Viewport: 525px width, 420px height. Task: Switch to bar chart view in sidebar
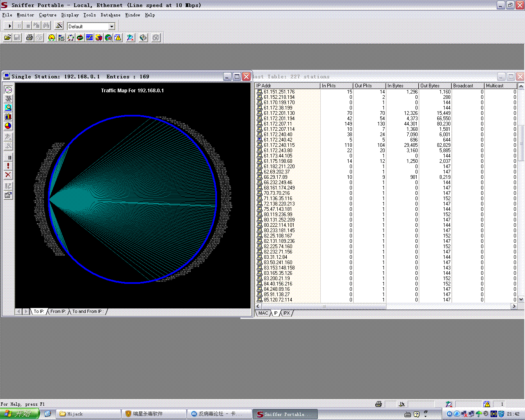coord(8,117)
